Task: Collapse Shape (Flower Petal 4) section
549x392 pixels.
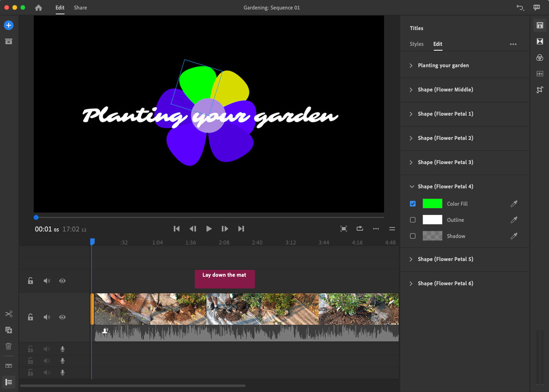Action: click(412, 187)
